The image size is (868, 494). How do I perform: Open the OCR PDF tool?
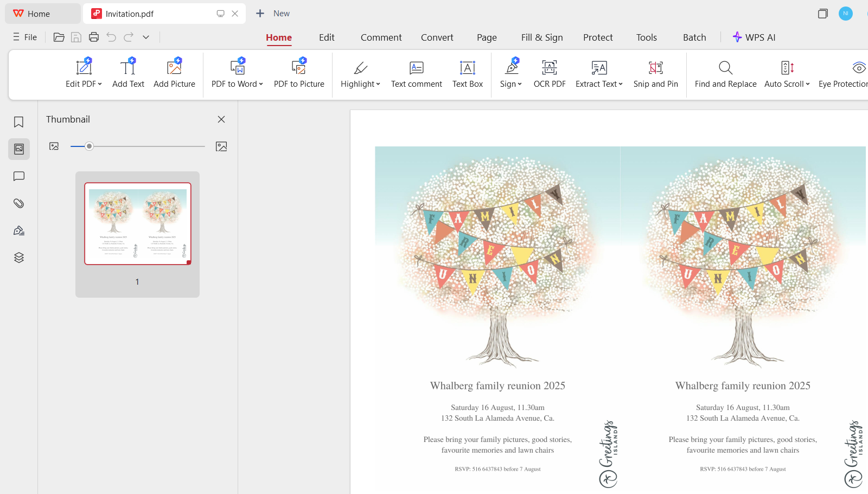click(550, 73)
